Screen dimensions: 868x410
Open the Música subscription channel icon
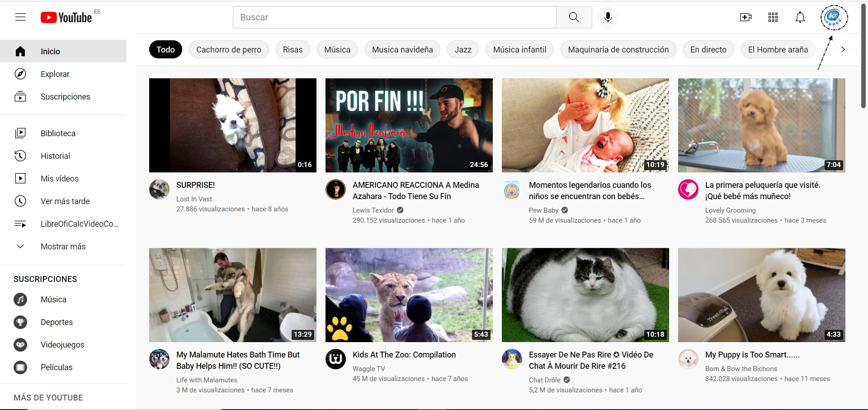click(x=20, y=299)
